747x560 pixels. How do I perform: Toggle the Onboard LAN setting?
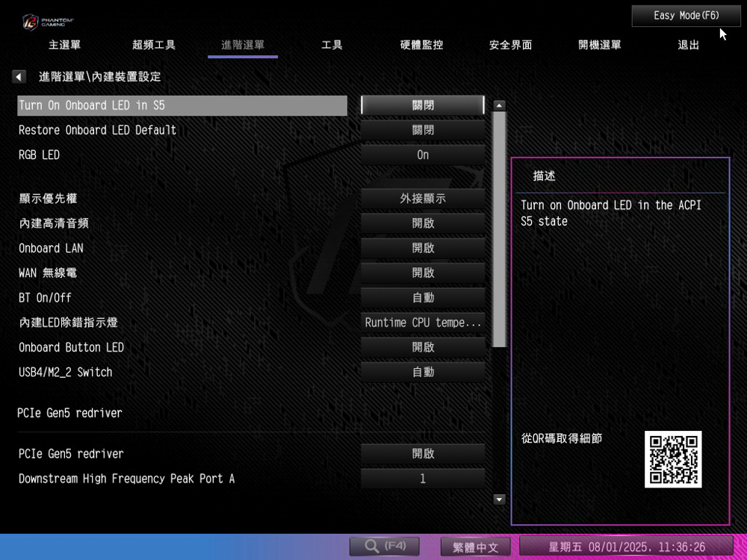pos(423,248)
